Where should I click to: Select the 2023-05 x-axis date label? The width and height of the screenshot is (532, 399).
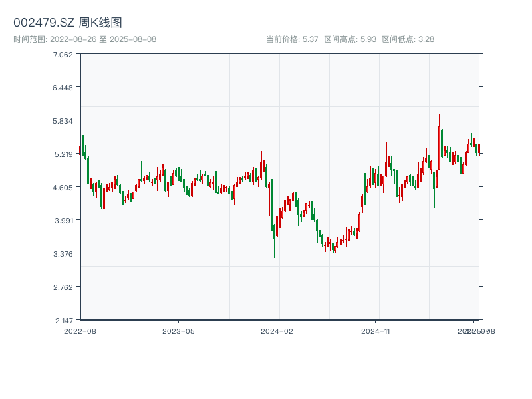[178, 331]
